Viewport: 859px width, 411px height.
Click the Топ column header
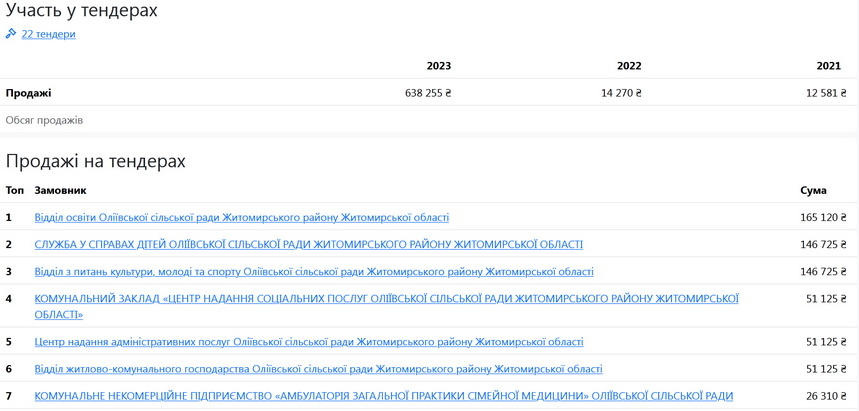pyautogui.click(x=15, y=190)
